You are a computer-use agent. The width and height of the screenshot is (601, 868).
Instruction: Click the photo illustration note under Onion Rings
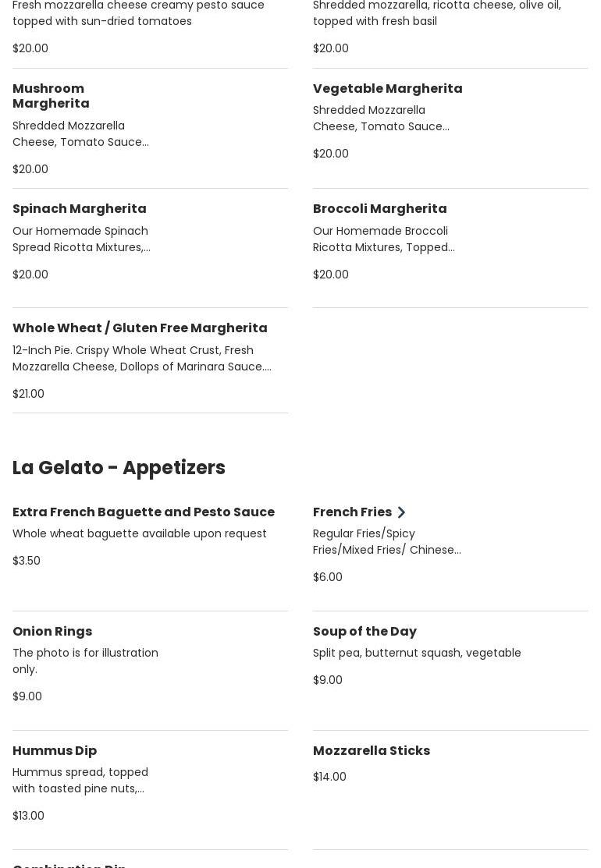click(85, 661)
